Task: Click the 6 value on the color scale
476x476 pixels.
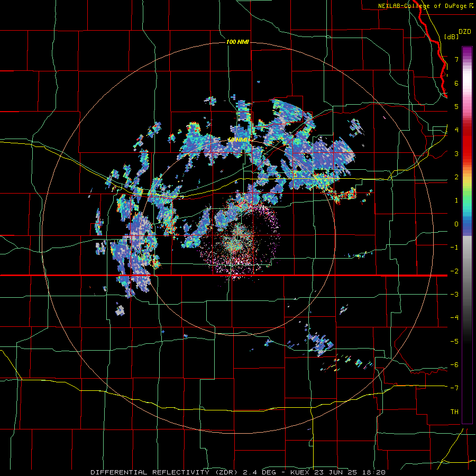Action: click(456, 83)
